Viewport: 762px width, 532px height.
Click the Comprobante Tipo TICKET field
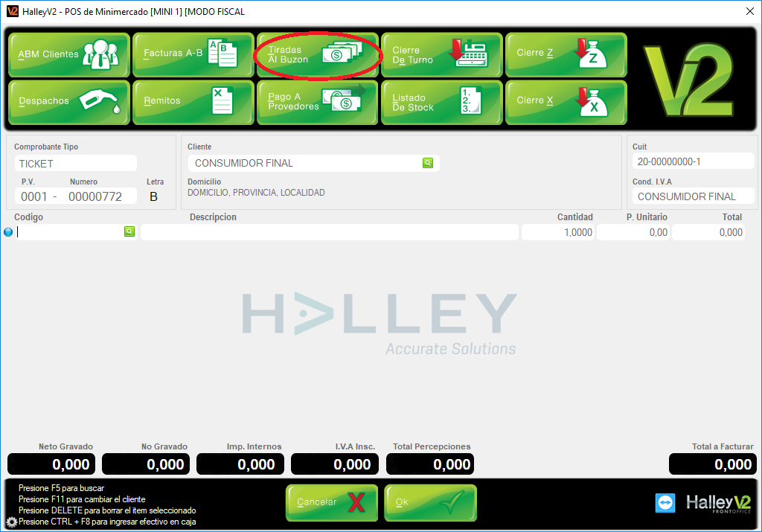coord(76,163)
